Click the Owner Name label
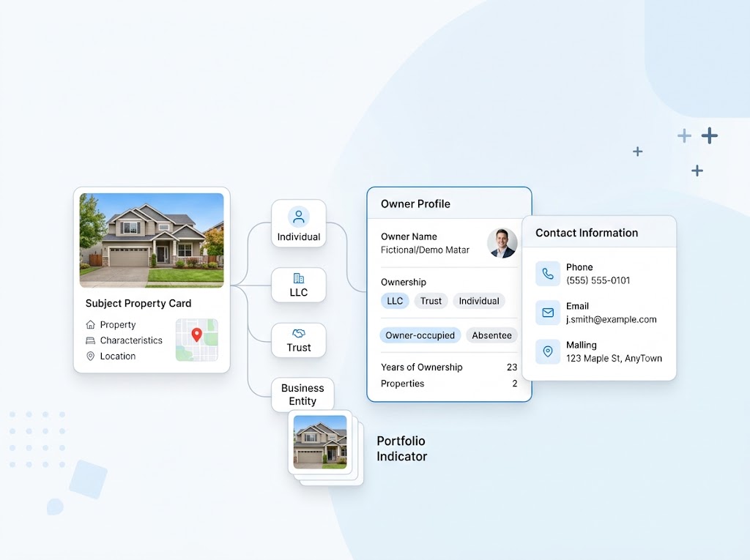Viewport: 750px width, 560px height. click(x=409, y=236)
